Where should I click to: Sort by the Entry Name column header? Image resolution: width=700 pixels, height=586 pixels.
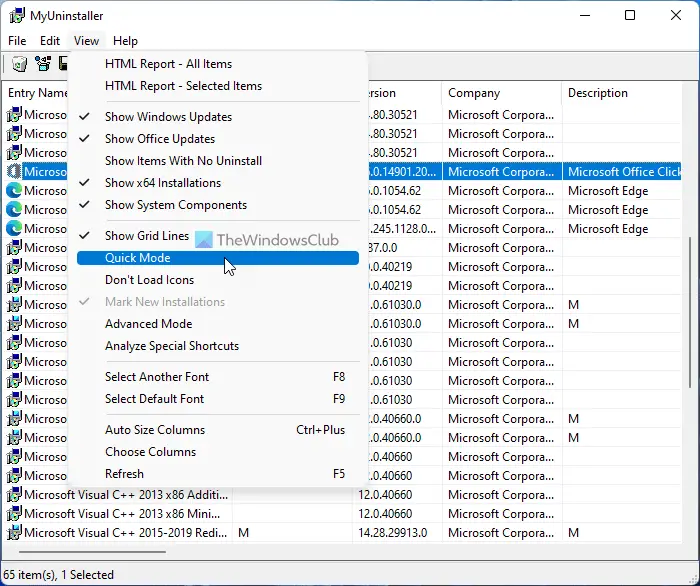click(36, 93)
